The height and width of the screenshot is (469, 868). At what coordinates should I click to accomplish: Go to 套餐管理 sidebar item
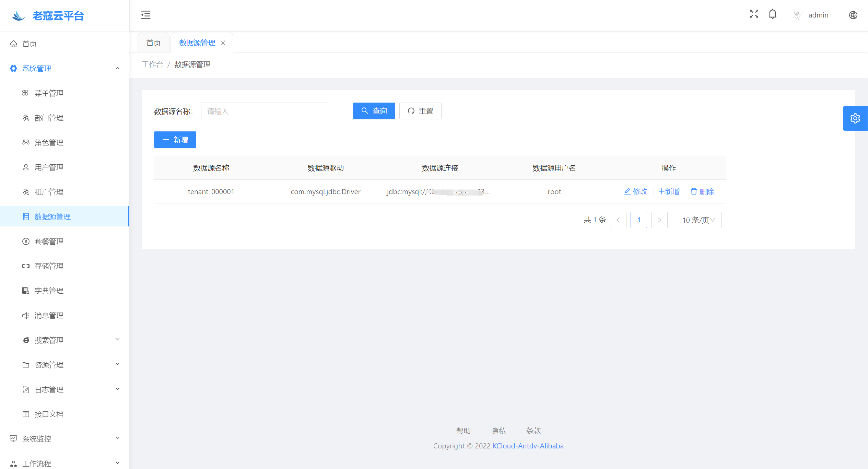(49, 241)
